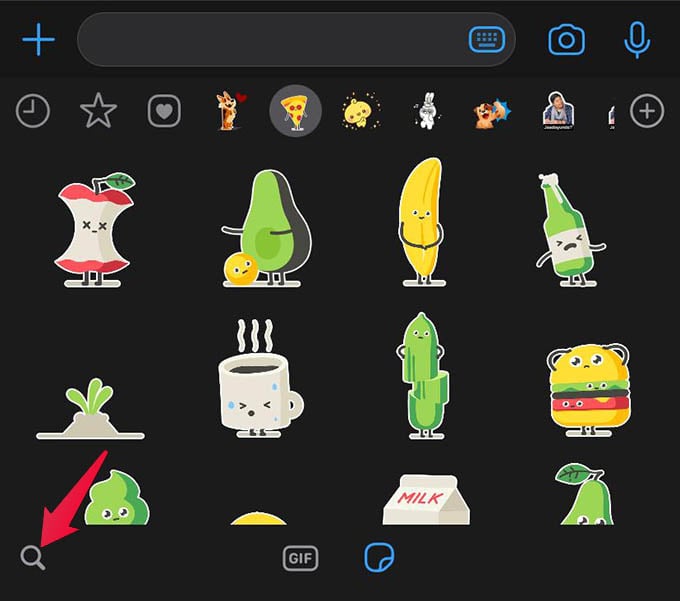Viewport: 680px width, 601px height.
Task: Add sticker packs with circled plus
Action: (x=647, y=111)
